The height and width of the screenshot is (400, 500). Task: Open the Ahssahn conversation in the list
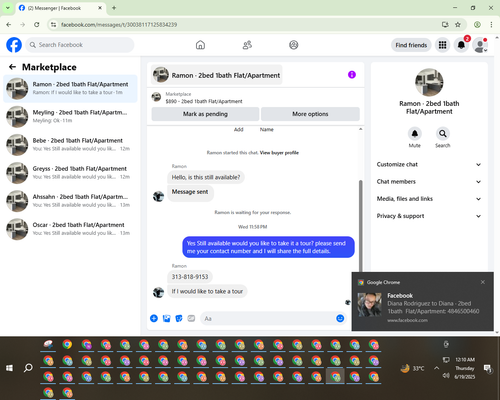(70, 201)
